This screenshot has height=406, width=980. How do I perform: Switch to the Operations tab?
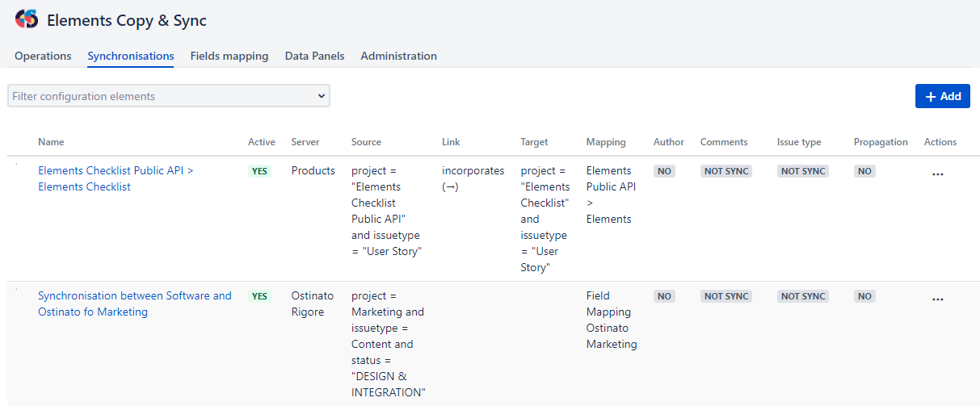point(43,56)
